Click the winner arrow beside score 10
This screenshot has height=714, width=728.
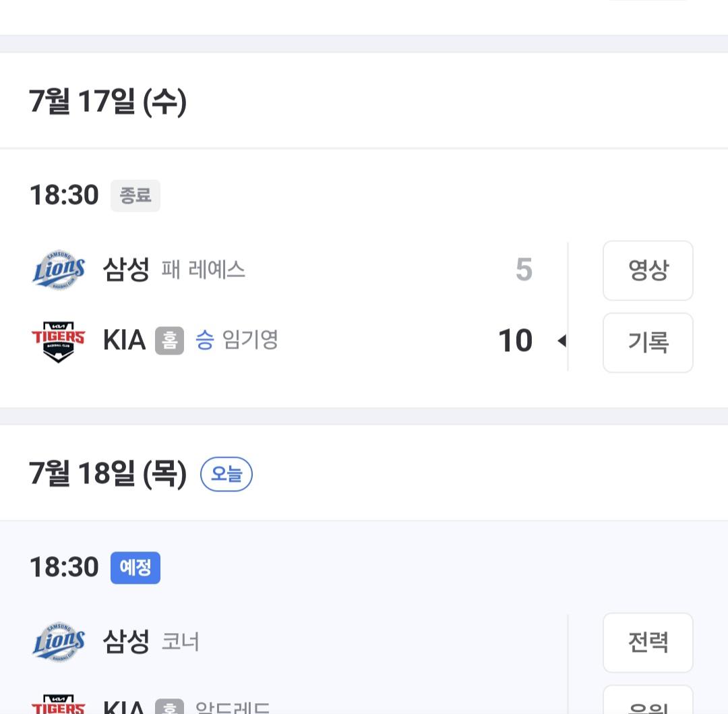tap(562, 341)
